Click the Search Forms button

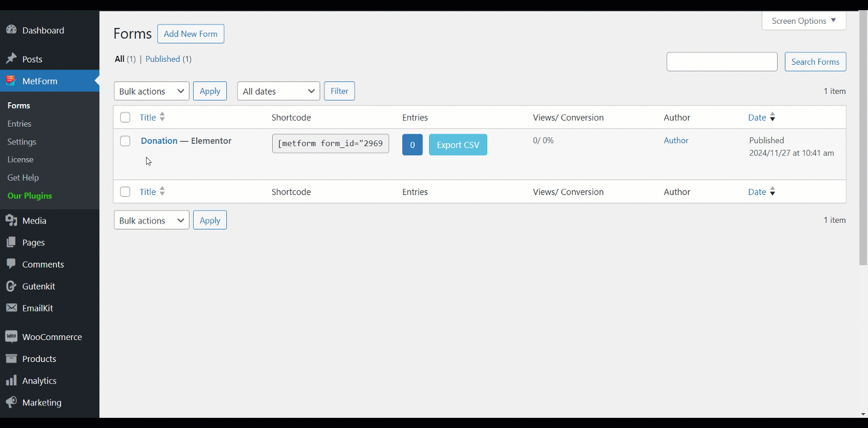(x=815, y=62)
